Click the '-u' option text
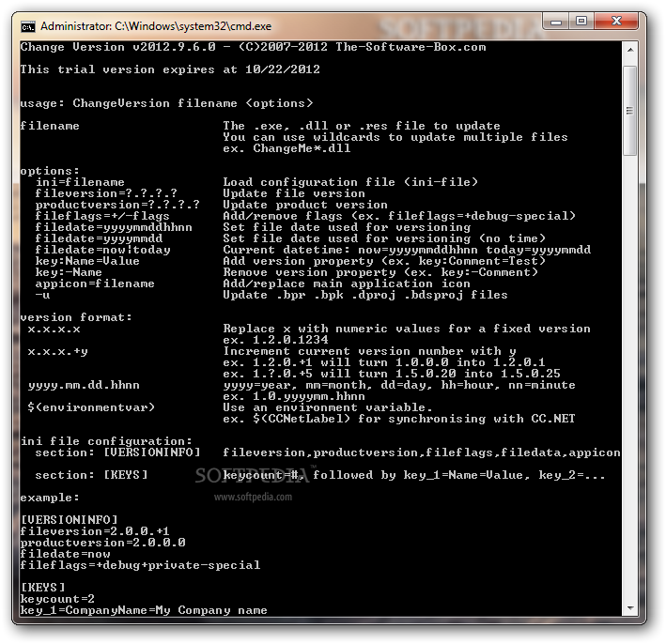The height and width of the screenshot is (644, 666). pos(42,295)
